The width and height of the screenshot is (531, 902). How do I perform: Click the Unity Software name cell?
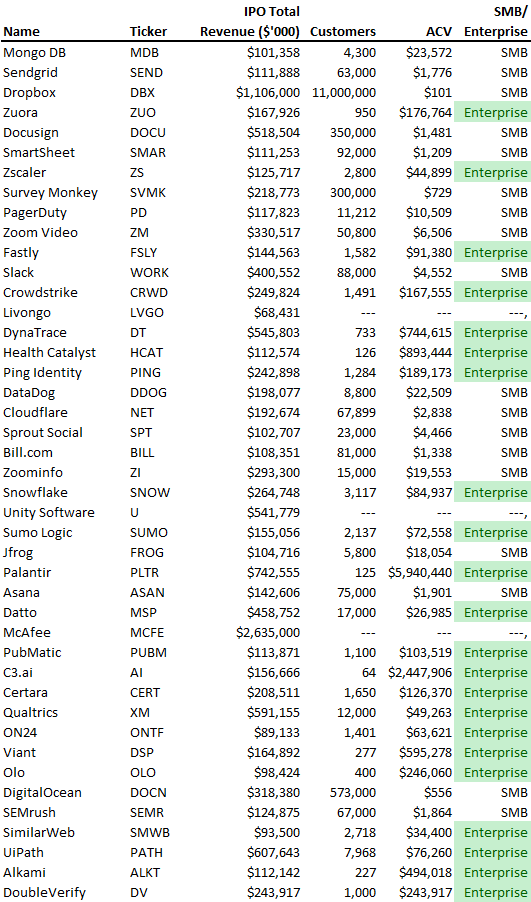pyautogui.click(x=49, y=513)
